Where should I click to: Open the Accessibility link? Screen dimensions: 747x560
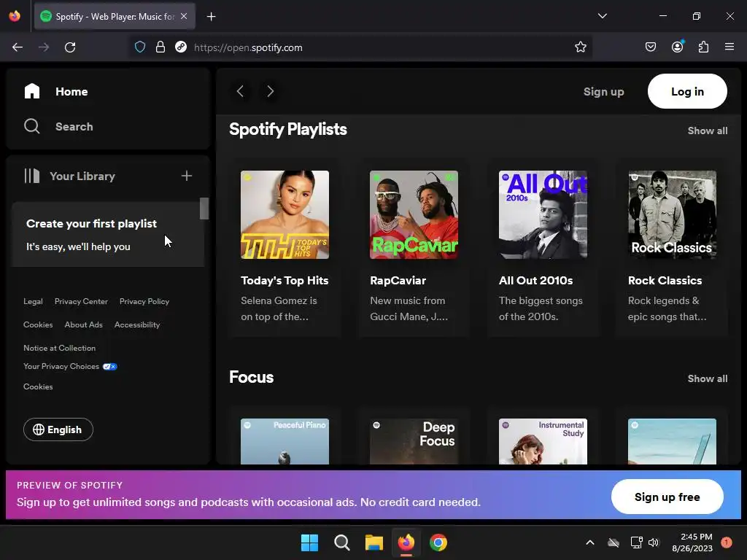137,324
